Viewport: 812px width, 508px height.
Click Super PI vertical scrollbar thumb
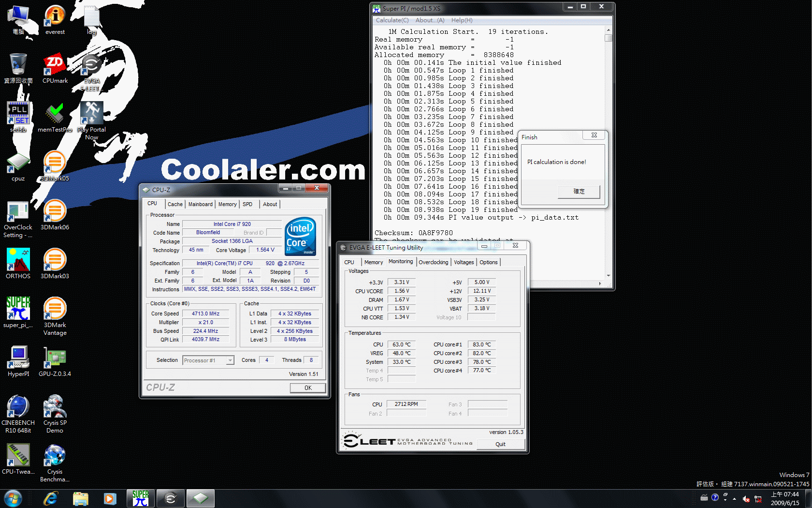point(608,38)
